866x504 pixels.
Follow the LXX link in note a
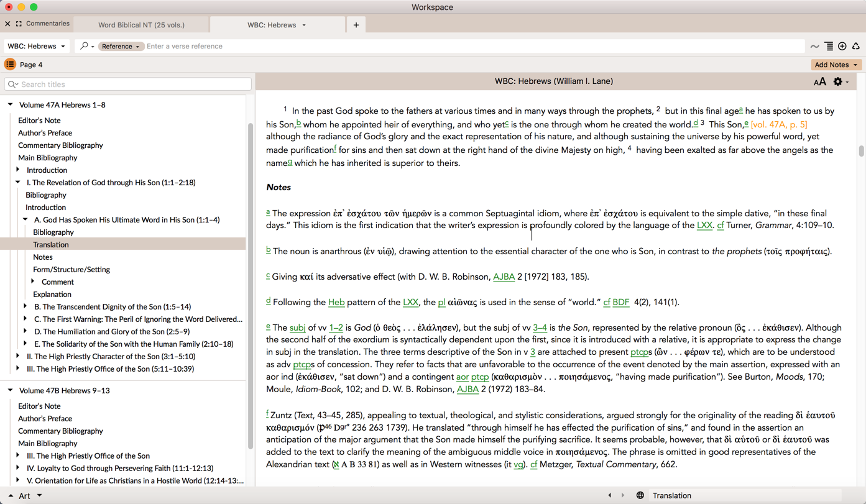tap(704, 226)
